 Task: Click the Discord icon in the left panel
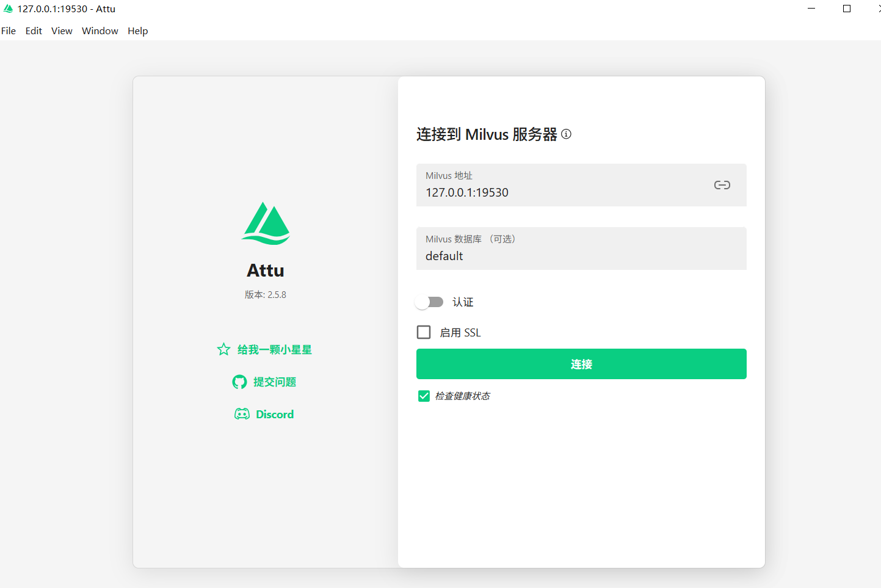(241, 414)
